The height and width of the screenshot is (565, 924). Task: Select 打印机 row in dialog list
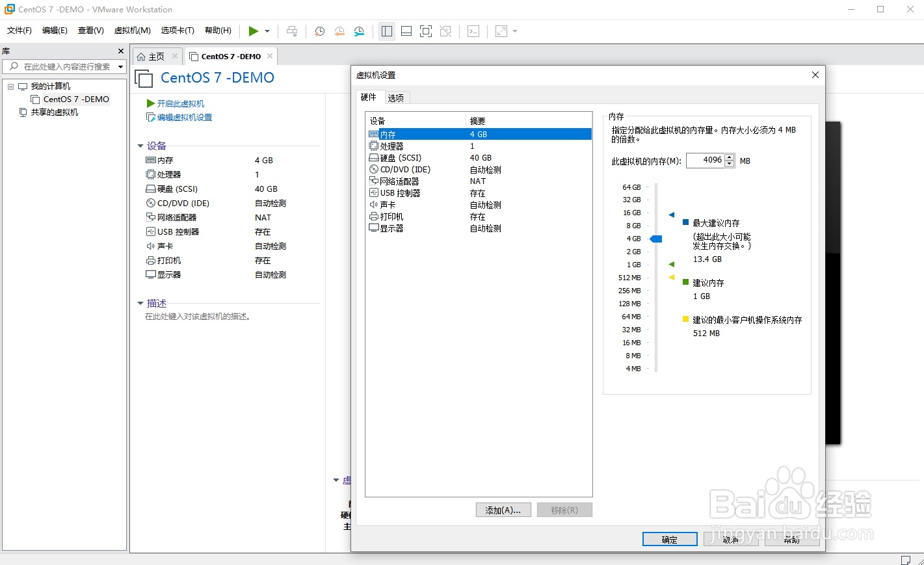(x=479, y=217)
